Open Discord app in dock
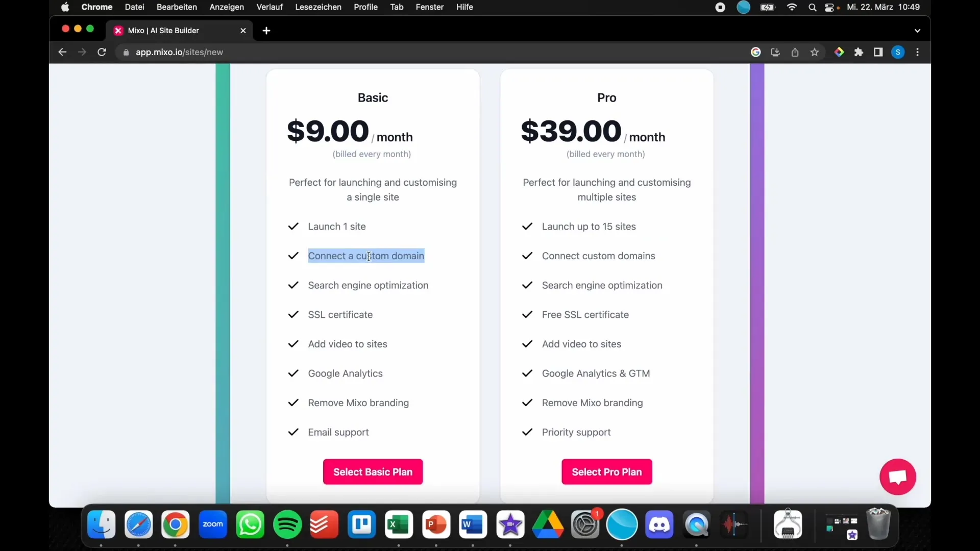Screen dimensions: 980x551 (x=659, y=525)
